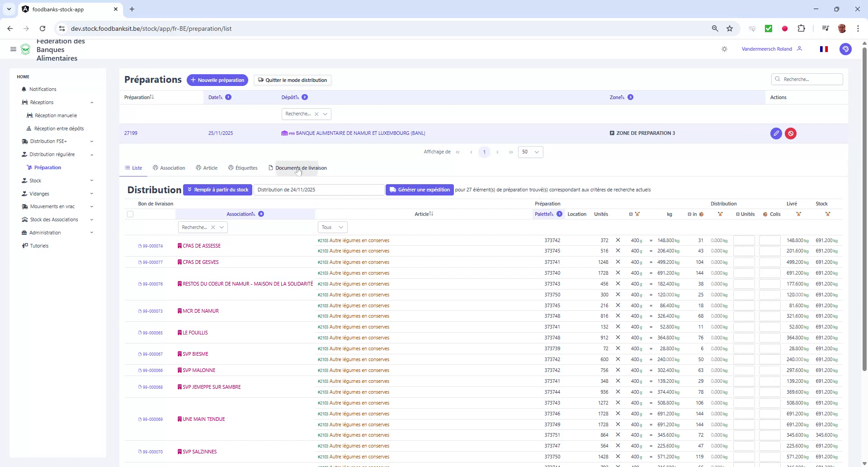868x467 pixels.
Task: Select the Colis box icon in the Distribution header
Action: tap(766, 214)
